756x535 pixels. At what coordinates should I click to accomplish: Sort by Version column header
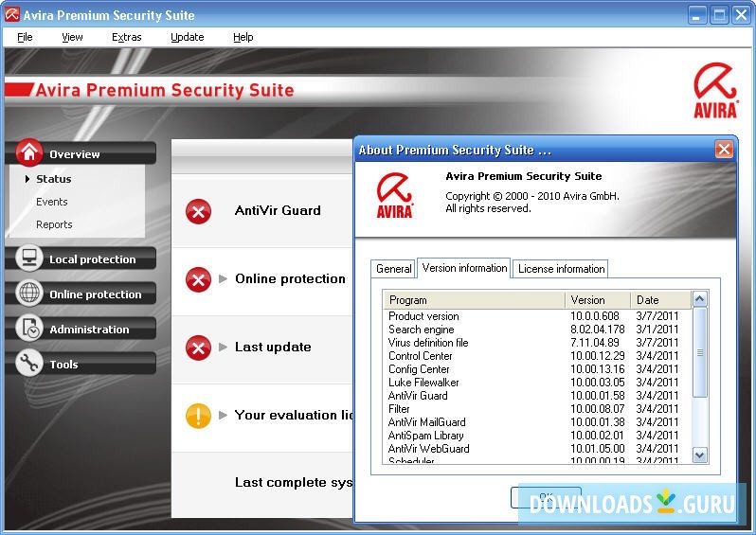pyautogui.click(x=598, y=300)
